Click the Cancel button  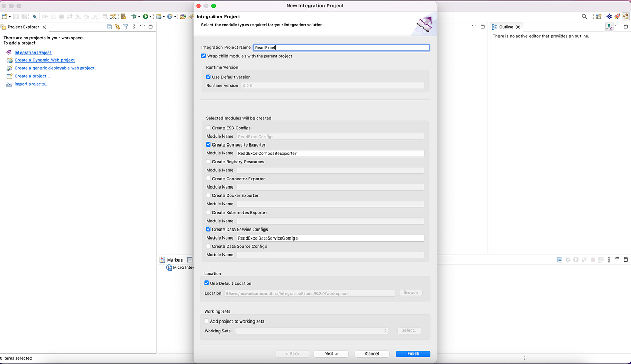(372, 353)
